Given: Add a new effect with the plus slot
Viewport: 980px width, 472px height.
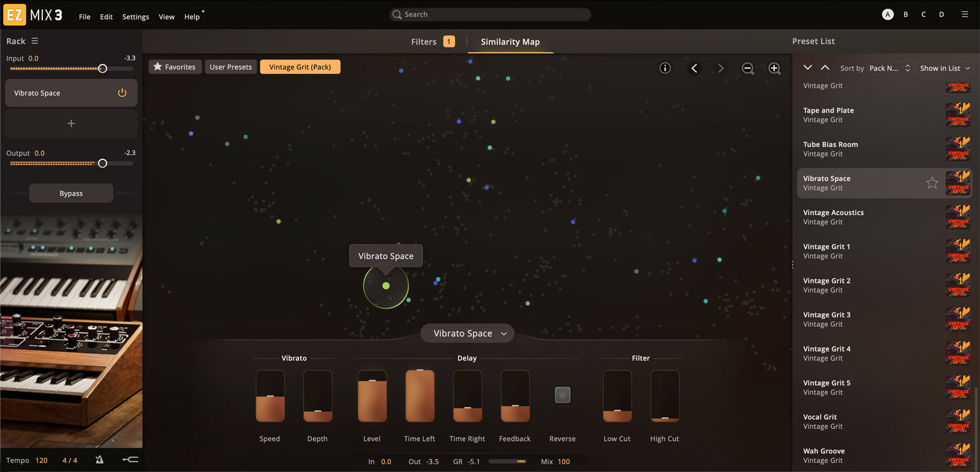Looking at the screenshot, I should (x=71, y=123).
